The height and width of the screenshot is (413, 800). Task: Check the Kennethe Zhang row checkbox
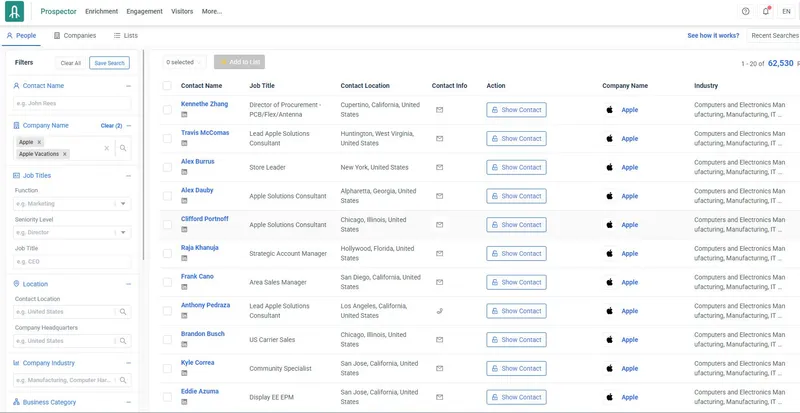tap(167, 110)
